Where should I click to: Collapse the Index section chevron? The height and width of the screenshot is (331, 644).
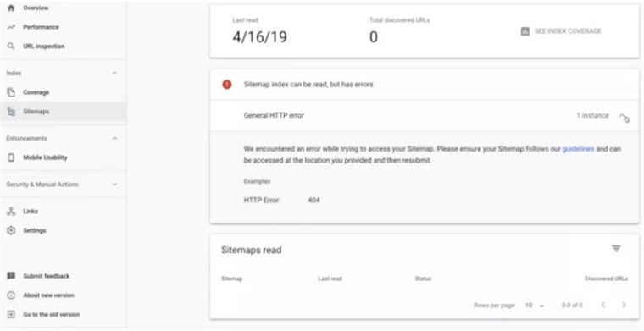click(114, 74)
